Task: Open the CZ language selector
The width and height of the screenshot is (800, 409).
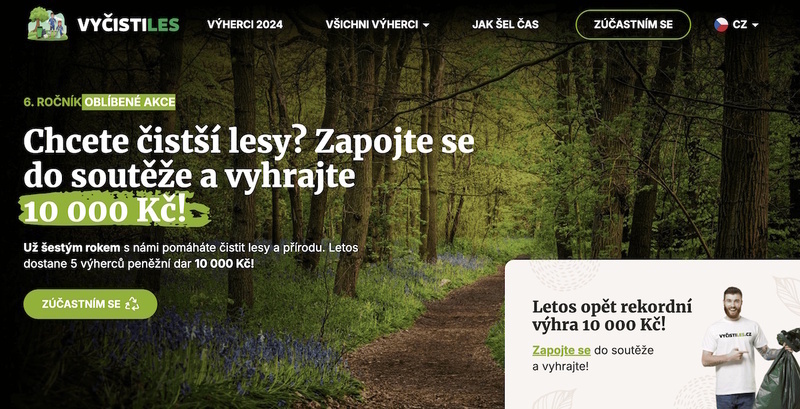Action: pyautogui.click(x=736, y=24)
